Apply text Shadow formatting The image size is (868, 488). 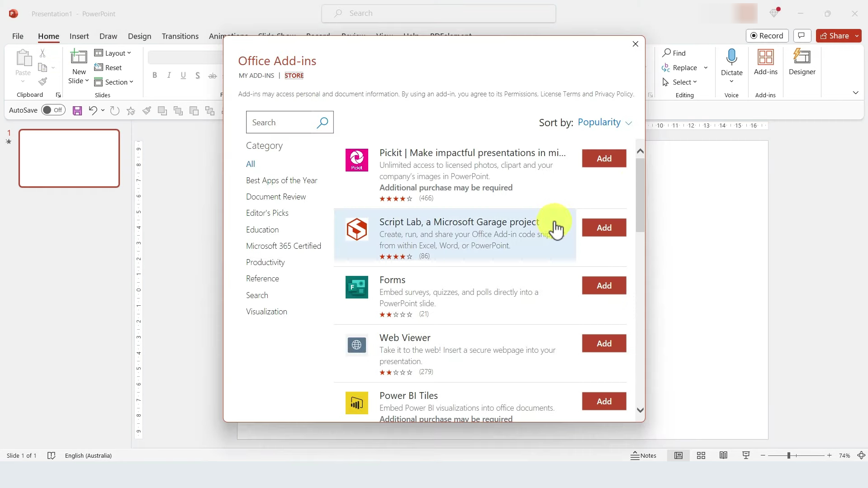(198, 76)
